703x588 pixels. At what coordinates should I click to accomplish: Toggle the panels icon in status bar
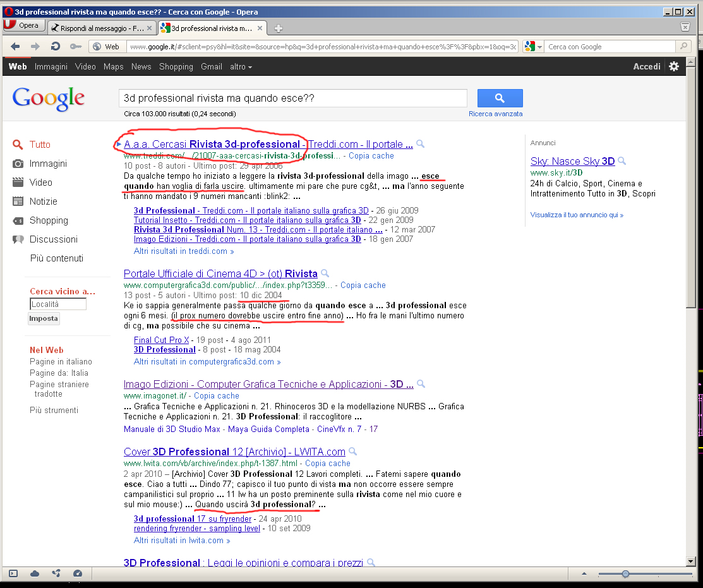pyautogui.click(x=13, y=573)
